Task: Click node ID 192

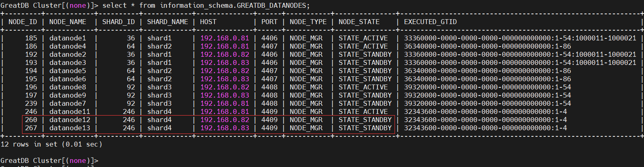Action: coord(31,55)
